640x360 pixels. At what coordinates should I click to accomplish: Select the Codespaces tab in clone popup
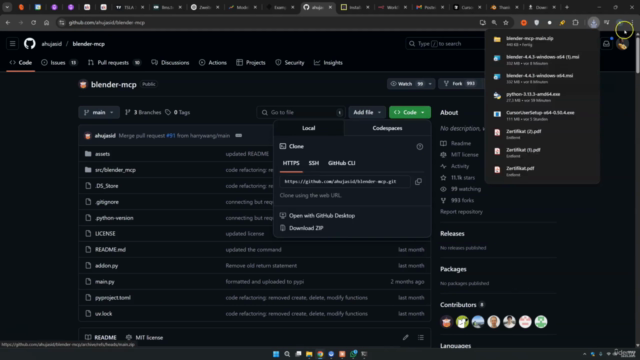(387, 128)
